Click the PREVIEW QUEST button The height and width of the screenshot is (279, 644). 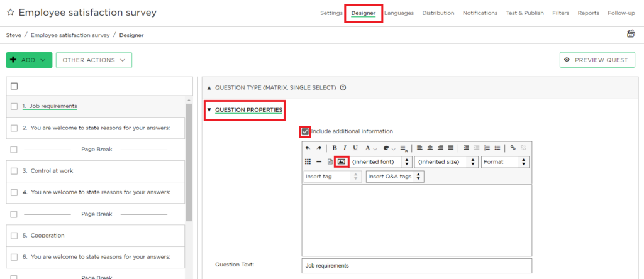click(x=597, y=60)
